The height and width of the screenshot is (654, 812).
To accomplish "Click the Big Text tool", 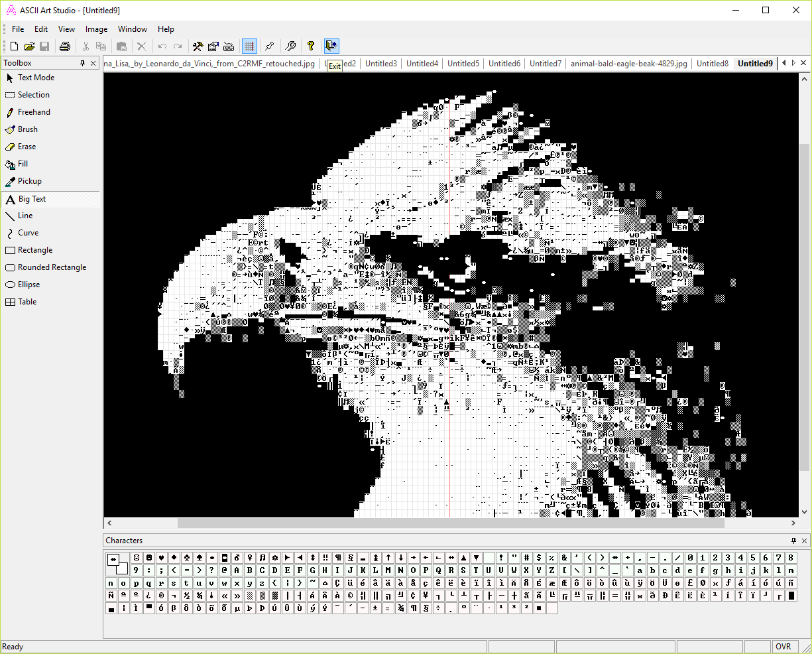I will pyautogui.click(x=32, y=199).
